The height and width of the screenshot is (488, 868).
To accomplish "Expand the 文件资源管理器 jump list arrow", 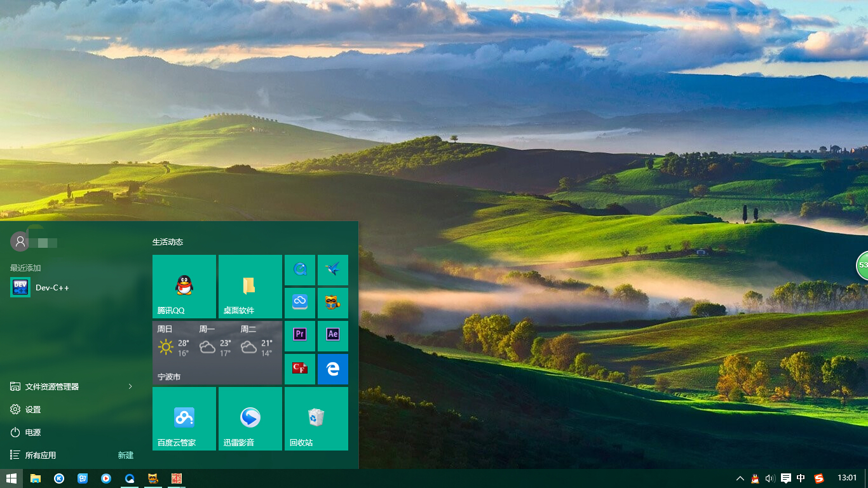I will (130, 386).
